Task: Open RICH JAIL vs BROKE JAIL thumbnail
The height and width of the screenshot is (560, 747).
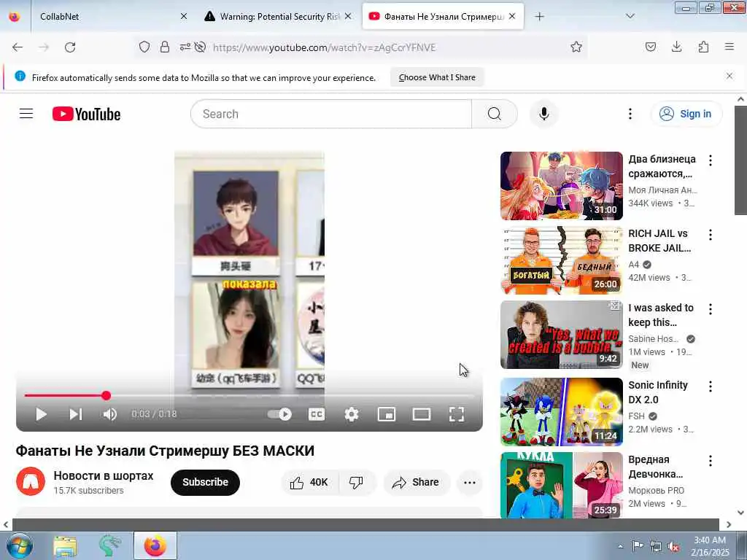Action: [x=561, y=260]
